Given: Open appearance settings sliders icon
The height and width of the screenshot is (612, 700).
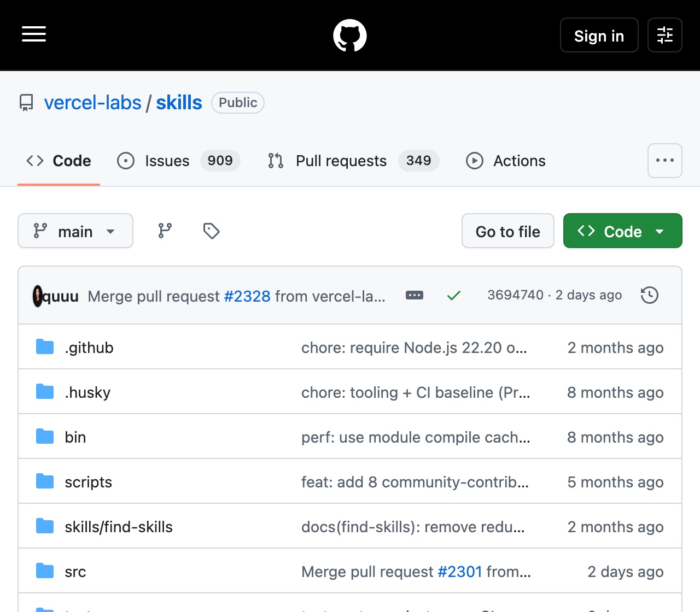Looking at the screenshot, I should pos(665,35).
